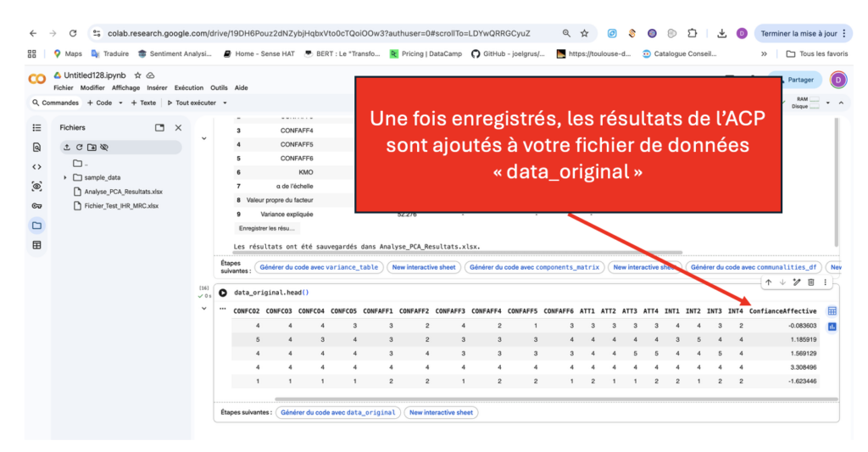Viewport: 868px width, 452px height.
Task: Click the upload file icon in Fichiers panel
Action: (67, 148)
